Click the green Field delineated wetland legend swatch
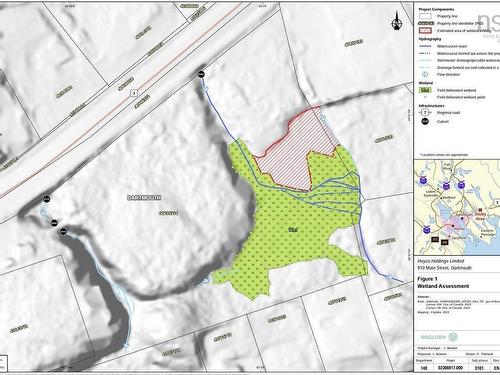Image resolution: width=500 pixels, height=375 pixels. (425, 90)
